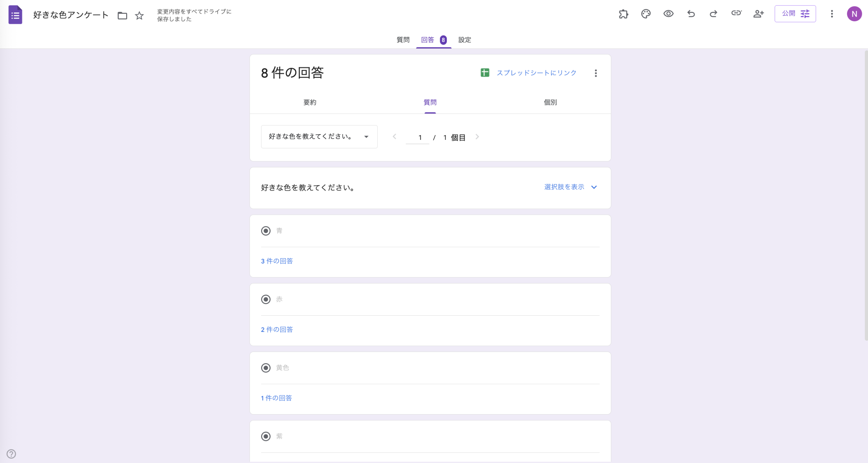Screen dimensions: 868x463
Task: Select the 赤 answer radio button
Action: tap(266, 299)
